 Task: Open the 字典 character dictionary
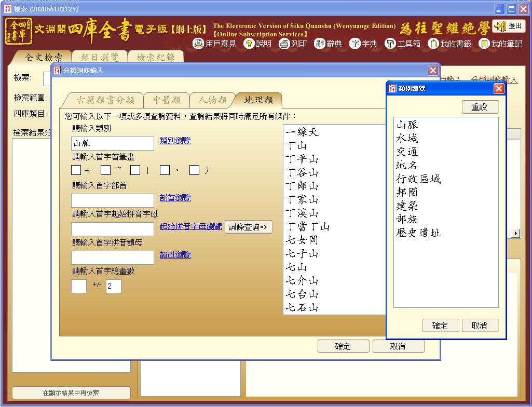pos(355,44)
